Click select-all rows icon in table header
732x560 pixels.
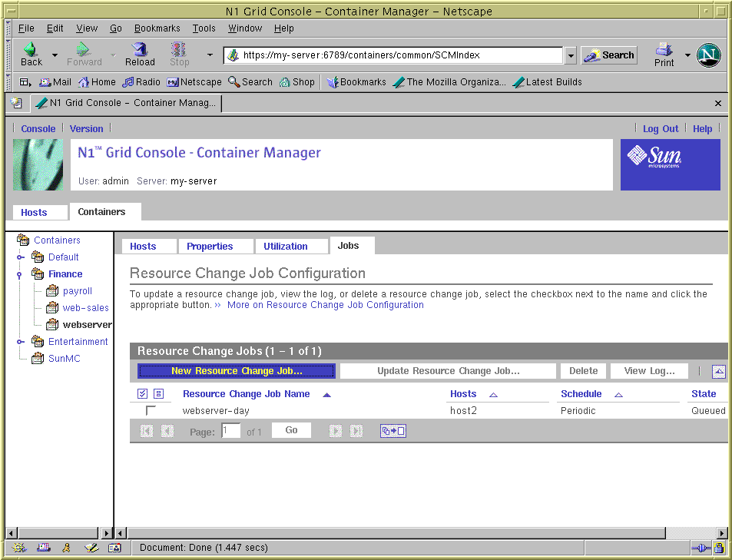click(142, 394)
